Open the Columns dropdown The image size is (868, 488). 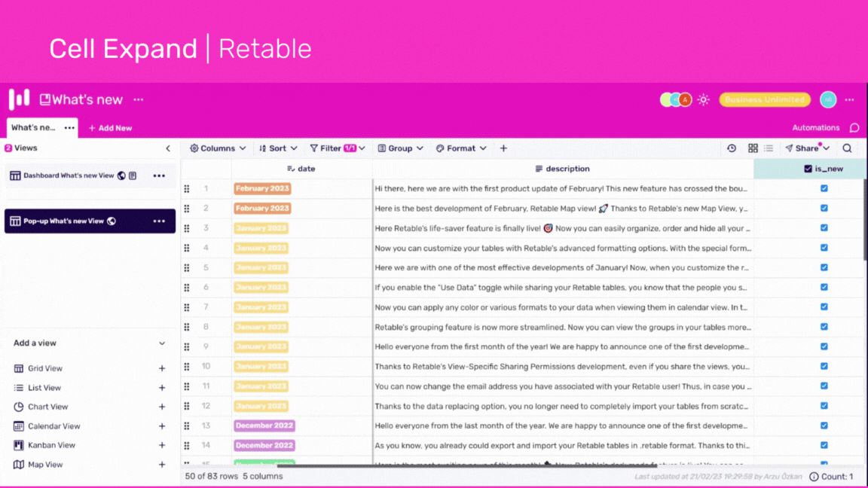coord(218,148)
